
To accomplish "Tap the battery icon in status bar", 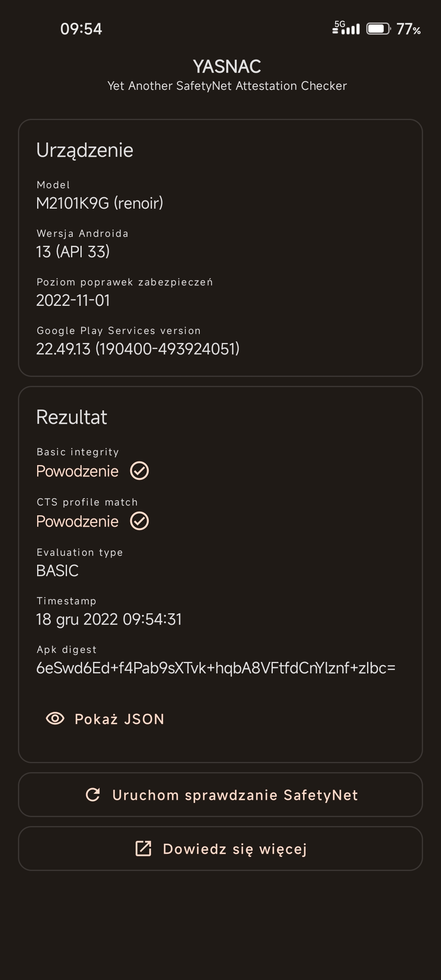I will coord(378,29).
